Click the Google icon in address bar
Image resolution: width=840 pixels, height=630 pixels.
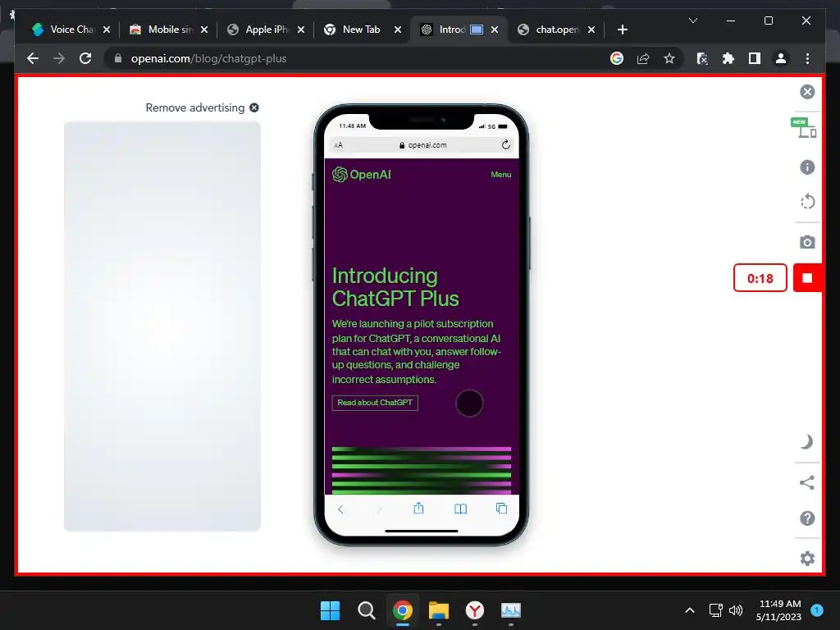(x=617, y=58)
